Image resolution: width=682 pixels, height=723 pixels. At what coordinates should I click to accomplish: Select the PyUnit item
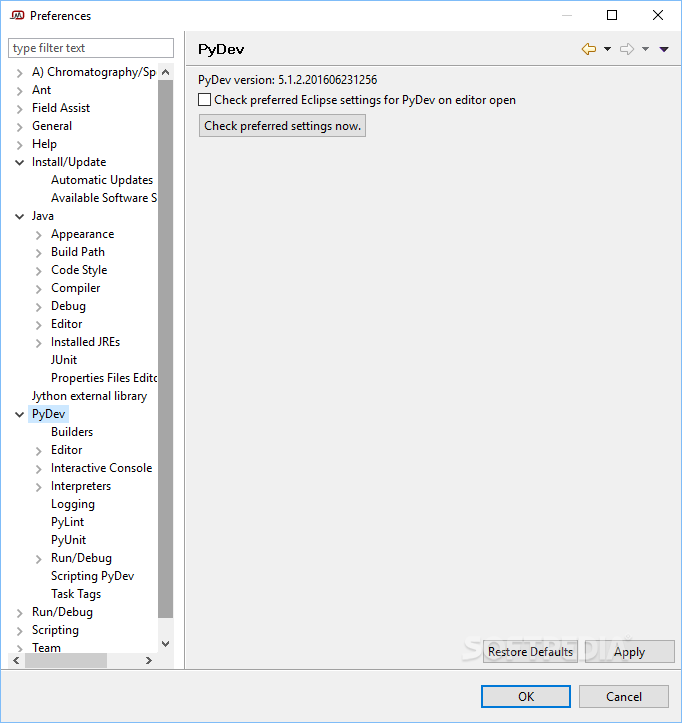click(68, 540)
